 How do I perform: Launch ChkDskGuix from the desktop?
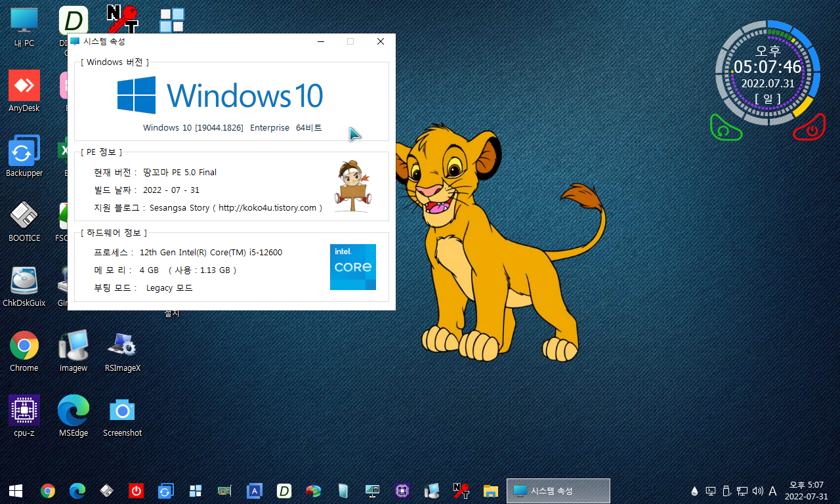[x=24, y=286]
